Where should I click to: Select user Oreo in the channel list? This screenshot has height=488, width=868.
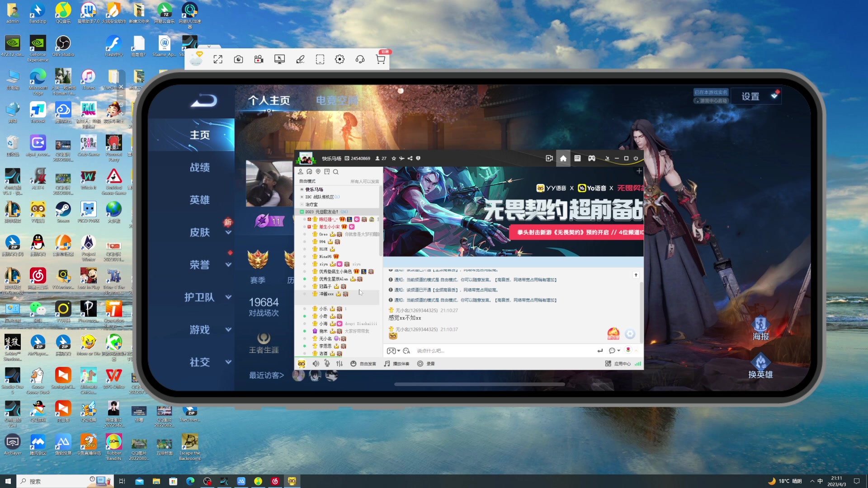coord(323,234)
